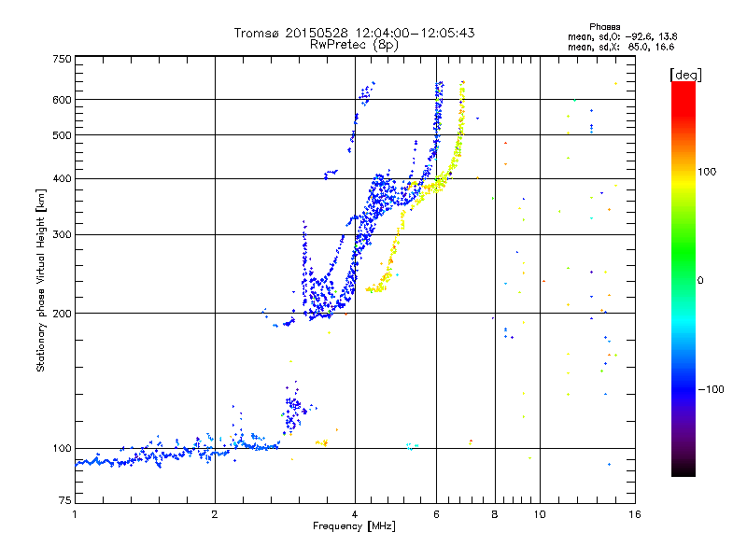Click the y-axis label '400'
747x560 pixels.
pyautogui.click(x=62, y=179)
